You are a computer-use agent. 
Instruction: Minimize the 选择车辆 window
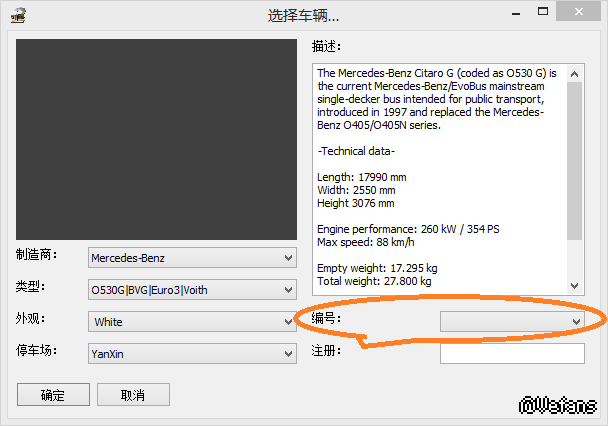[x=516, y=13]
